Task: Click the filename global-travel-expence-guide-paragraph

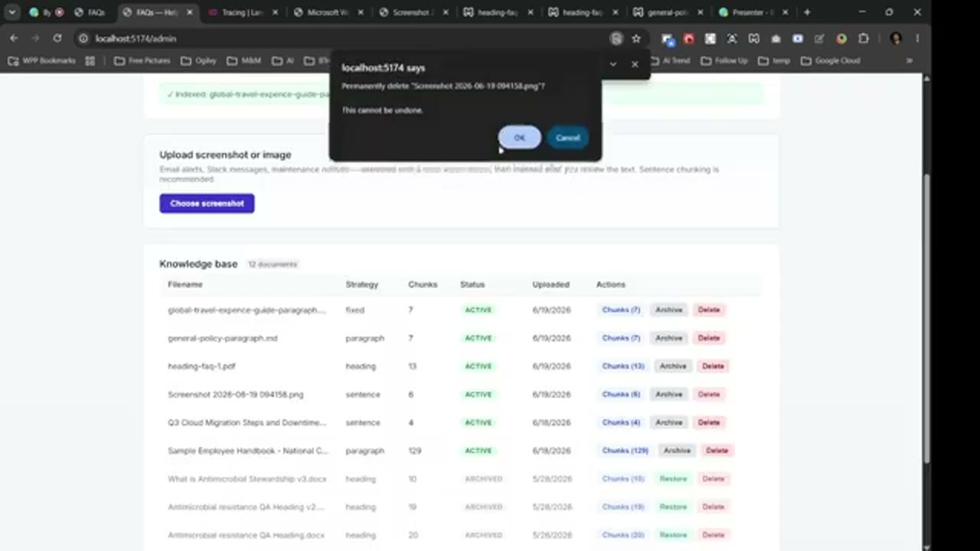Action: [x=247, y=310]
